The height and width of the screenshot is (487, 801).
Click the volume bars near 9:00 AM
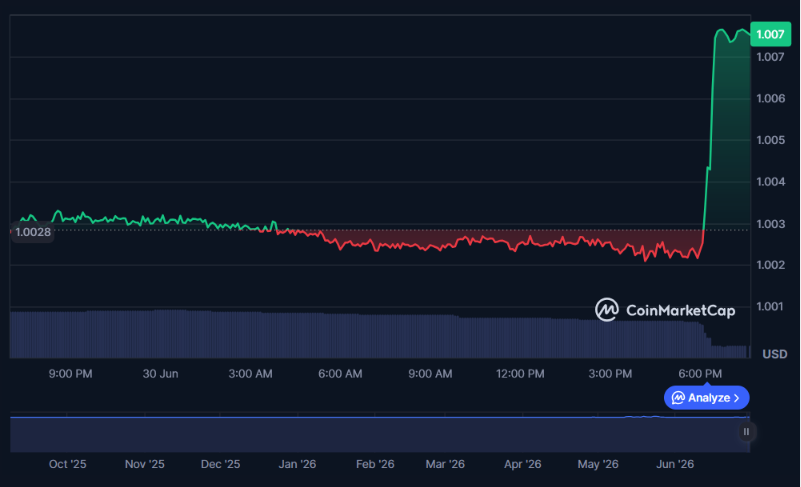click(x=430, y=336)
